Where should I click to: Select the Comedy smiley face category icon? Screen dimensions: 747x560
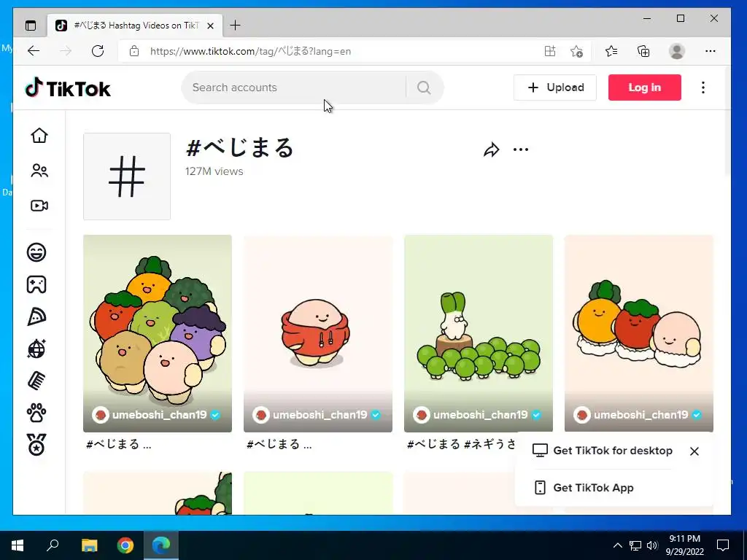click(36, 252)
